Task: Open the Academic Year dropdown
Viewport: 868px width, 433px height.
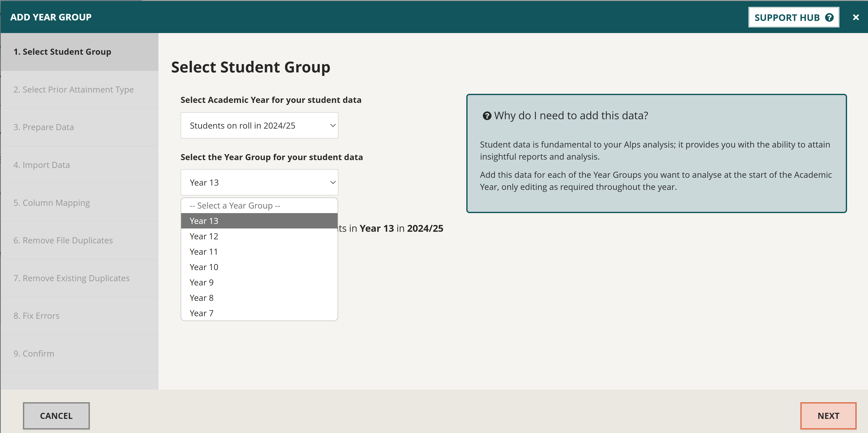Action: tap(259, 125)
